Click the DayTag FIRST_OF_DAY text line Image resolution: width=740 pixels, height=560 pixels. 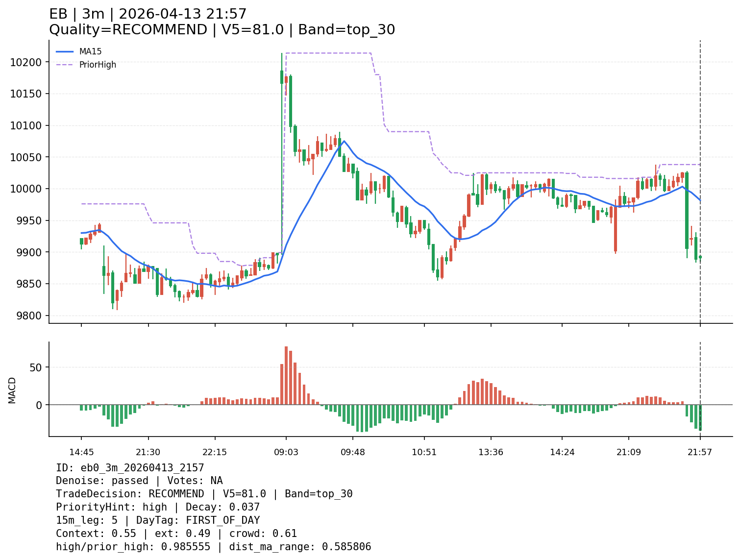coord(158,520)
